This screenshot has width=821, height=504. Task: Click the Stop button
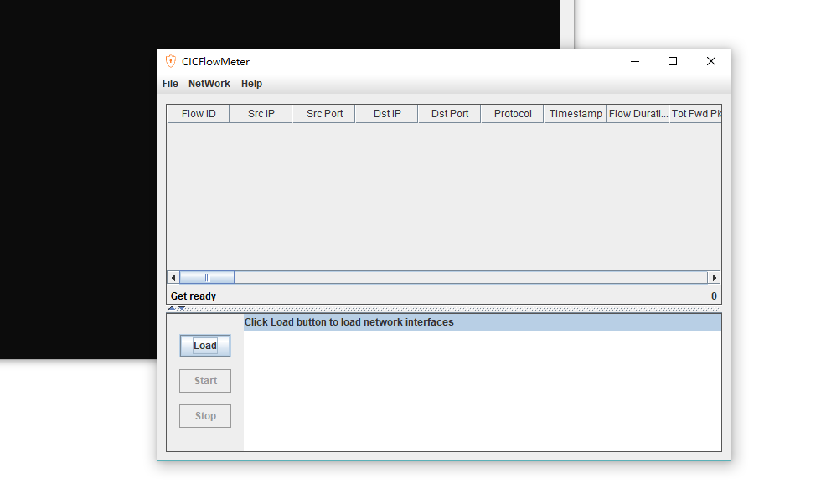[x=204, y=415]
